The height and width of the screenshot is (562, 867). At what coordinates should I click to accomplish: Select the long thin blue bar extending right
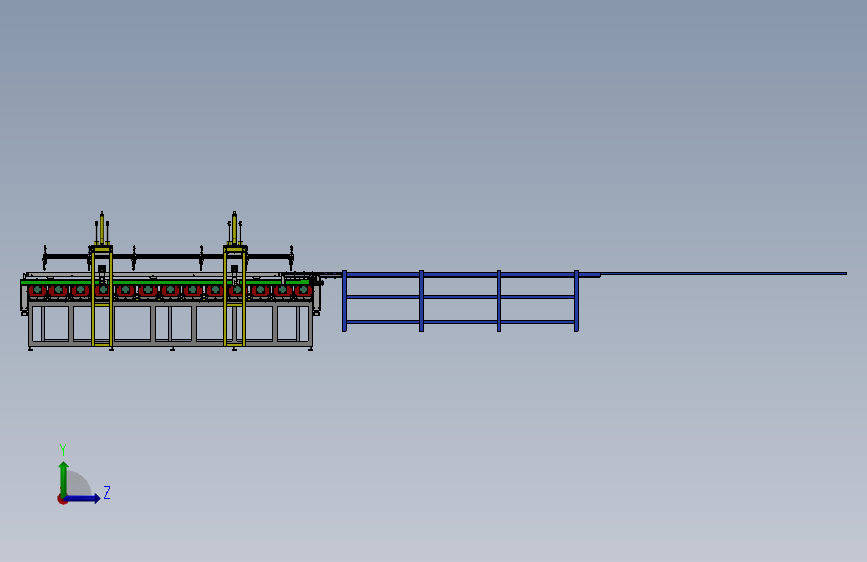[x=723, y=273]
